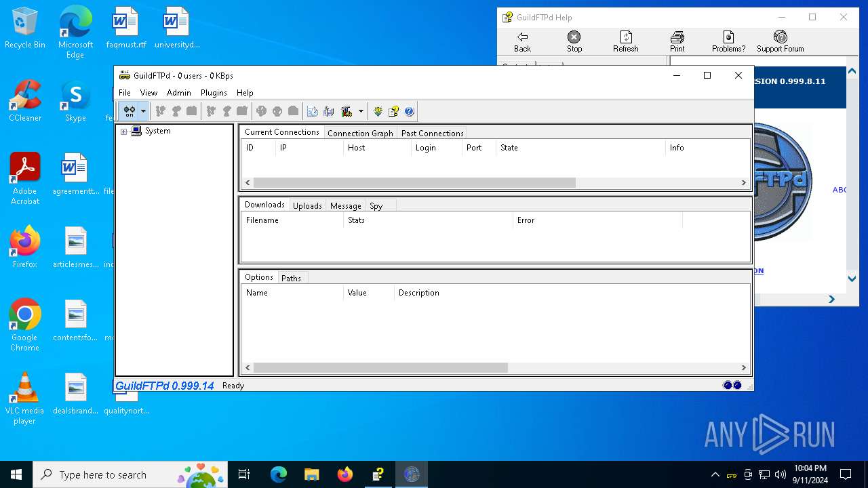The height and width of the screenshot is (488, 868).
Task: Select the Recycle Bin desktop icon
Action: [x=25, y=28]
